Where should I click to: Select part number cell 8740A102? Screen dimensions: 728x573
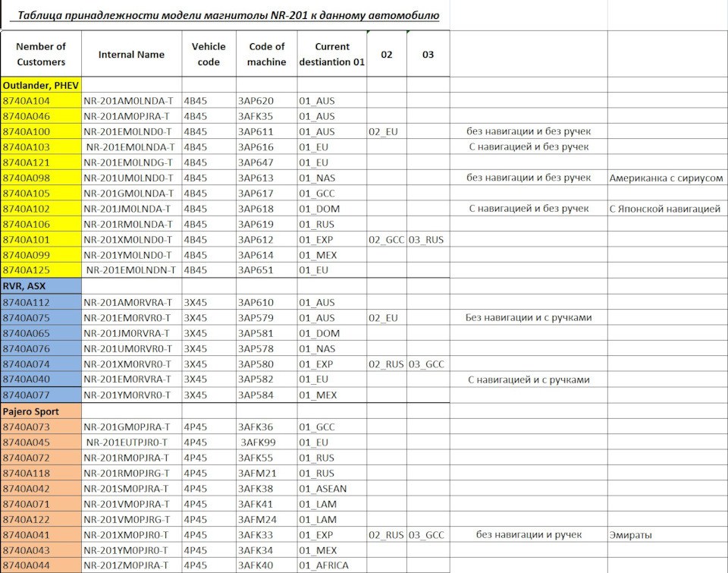point(41,209)
